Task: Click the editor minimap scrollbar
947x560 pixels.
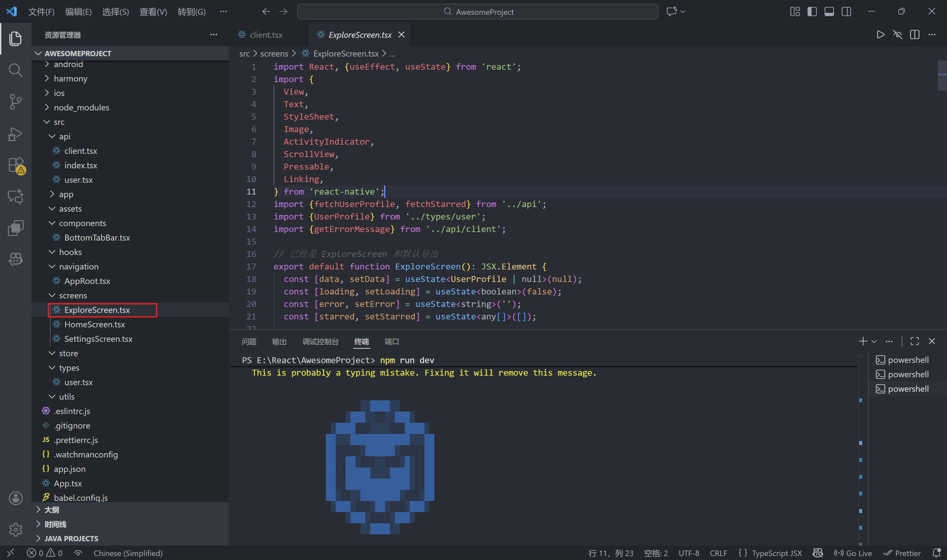Action: point(942,76)
